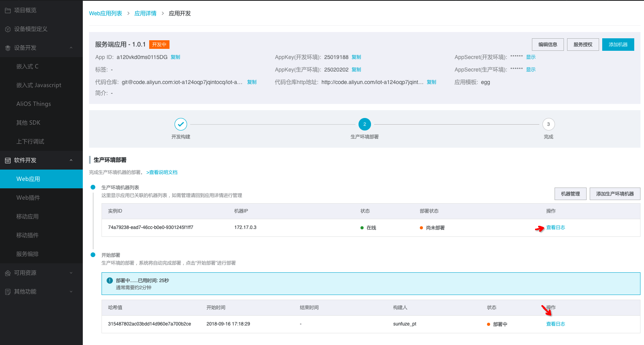Click the 部署状态 column header
The image size is (644, 345).
pyautogui.click(x=429, y=211)
